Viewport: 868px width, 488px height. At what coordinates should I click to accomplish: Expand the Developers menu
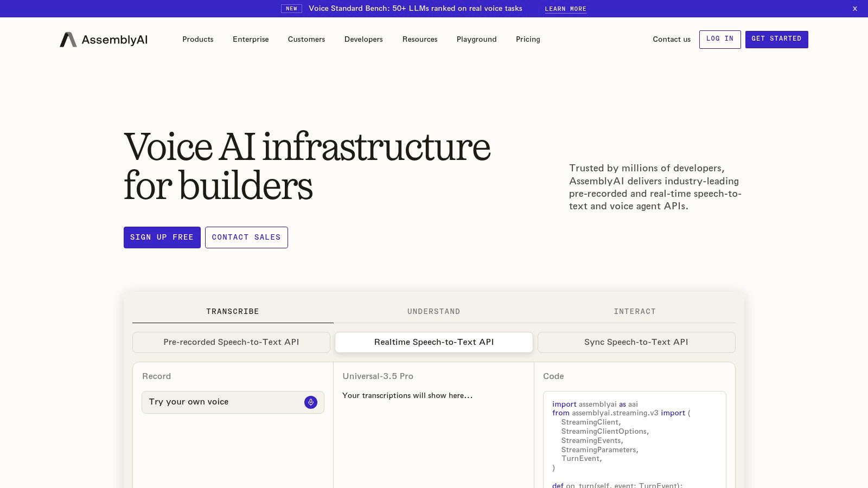coord(363,39)
